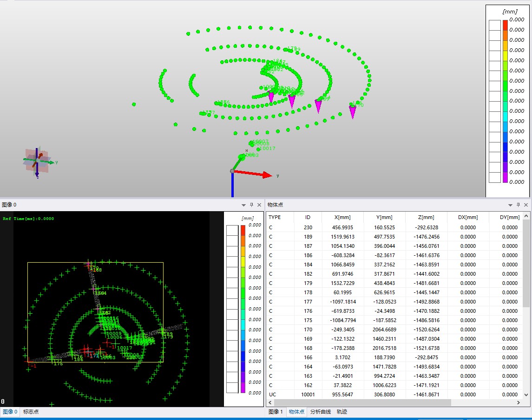Open the 物体点 panel options dropdown

[x=510, y=205]
